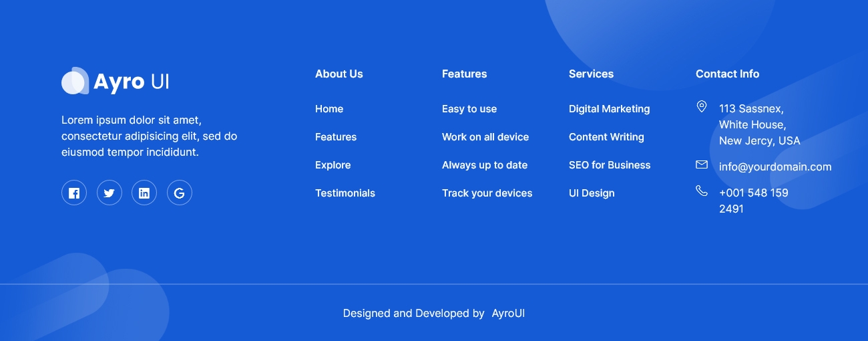The width and height of the screenshot is (868, 341).
Task: Click the email envelope icon
Action: point(701,164)
